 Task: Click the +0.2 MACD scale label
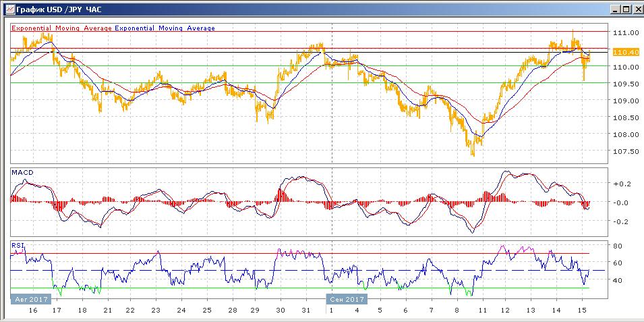pyautogui.click(x=620, y=184)
